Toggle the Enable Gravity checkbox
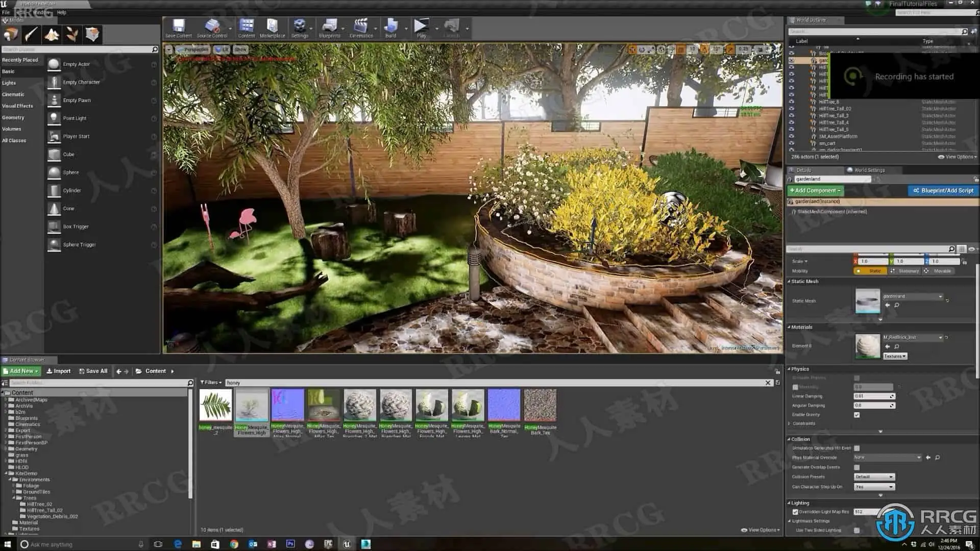 pyautogui.click(x=857, y=415)
